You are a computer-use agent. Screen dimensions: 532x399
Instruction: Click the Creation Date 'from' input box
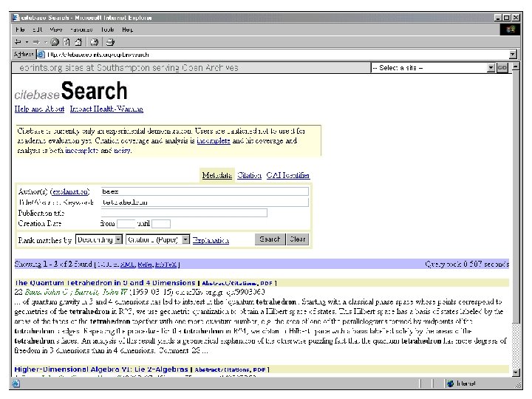[x=126, y=224]
